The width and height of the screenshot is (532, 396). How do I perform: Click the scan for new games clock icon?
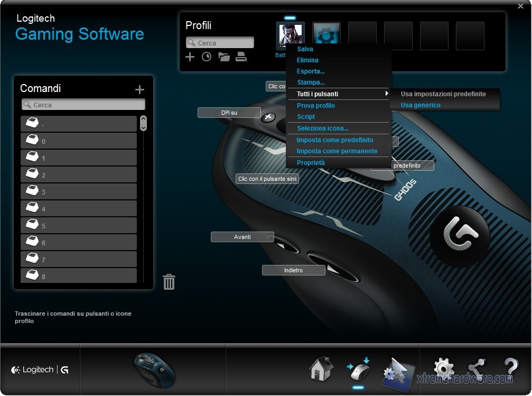207,57
